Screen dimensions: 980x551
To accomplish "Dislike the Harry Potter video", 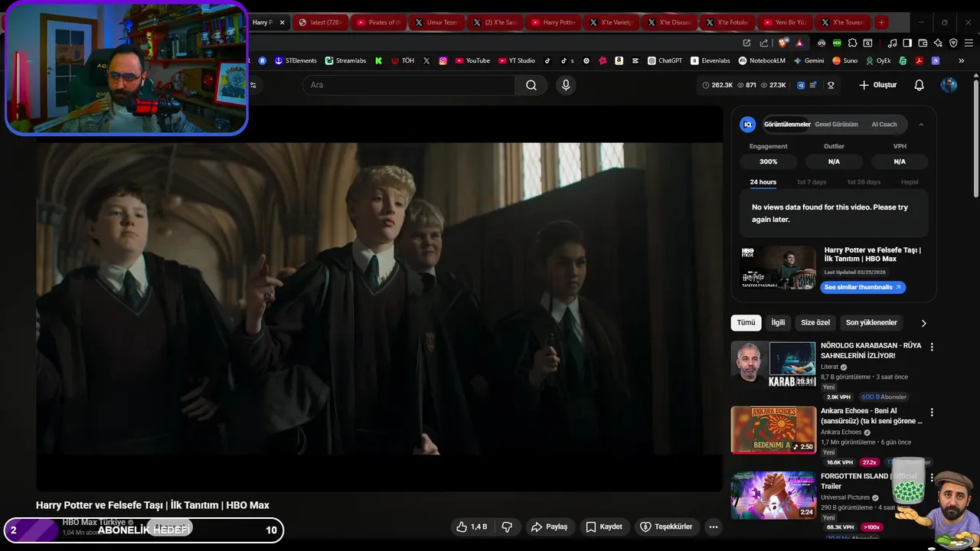I will [507, 527].
